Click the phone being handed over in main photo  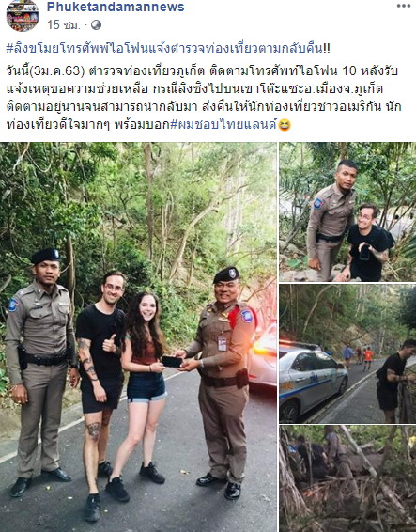click(172, 361)
